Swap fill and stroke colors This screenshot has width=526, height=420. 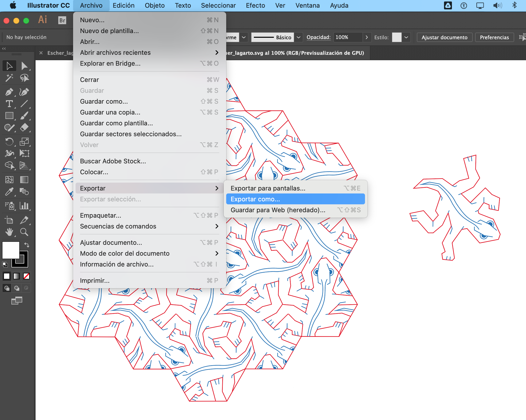pos(27,245)
